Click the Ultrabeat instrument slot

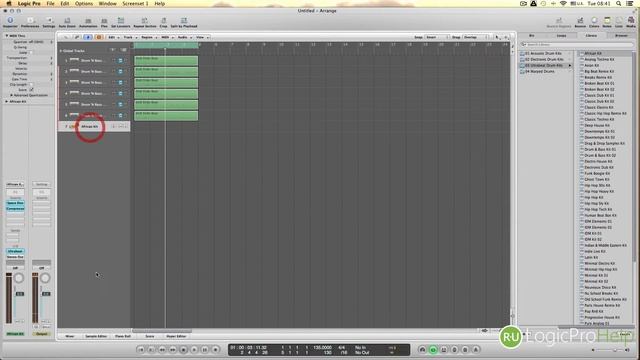[15, 251]
